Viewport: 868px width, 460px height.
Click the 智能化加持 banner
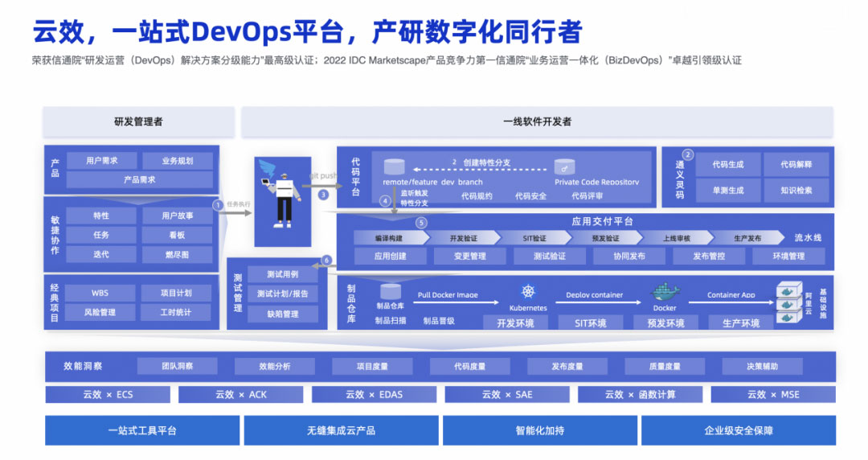coord(539,430)
